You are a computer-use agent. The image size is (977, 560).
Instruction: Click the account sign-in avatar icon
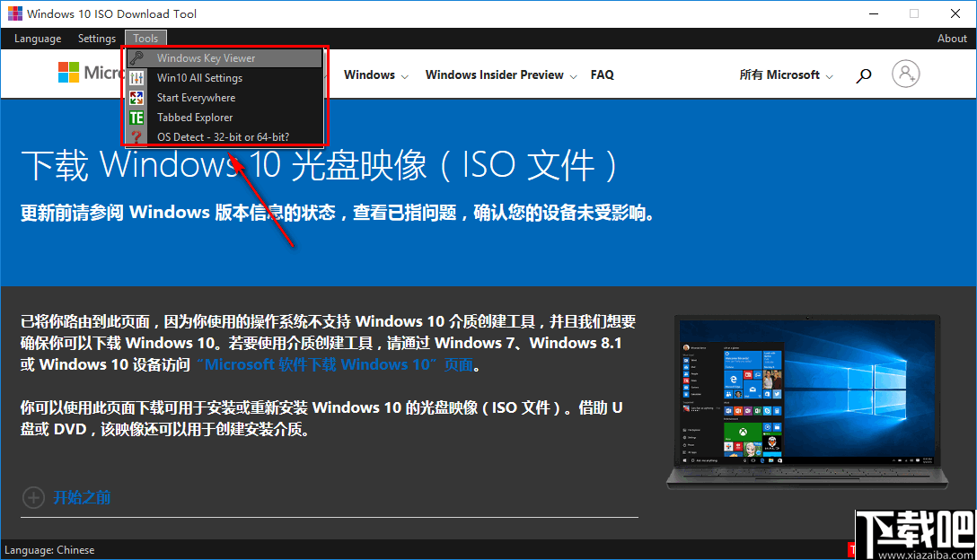(x=905, y=74)
